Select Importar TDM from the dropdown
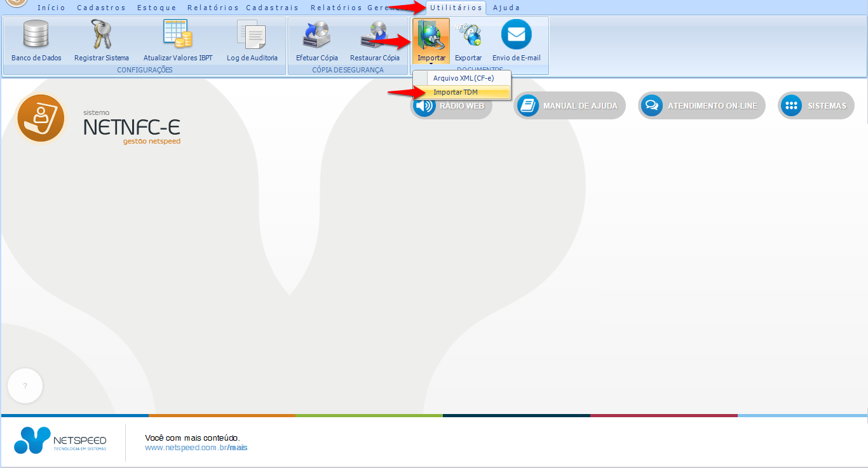This screenshot has width=868, height=468. [x=462, y=92]
